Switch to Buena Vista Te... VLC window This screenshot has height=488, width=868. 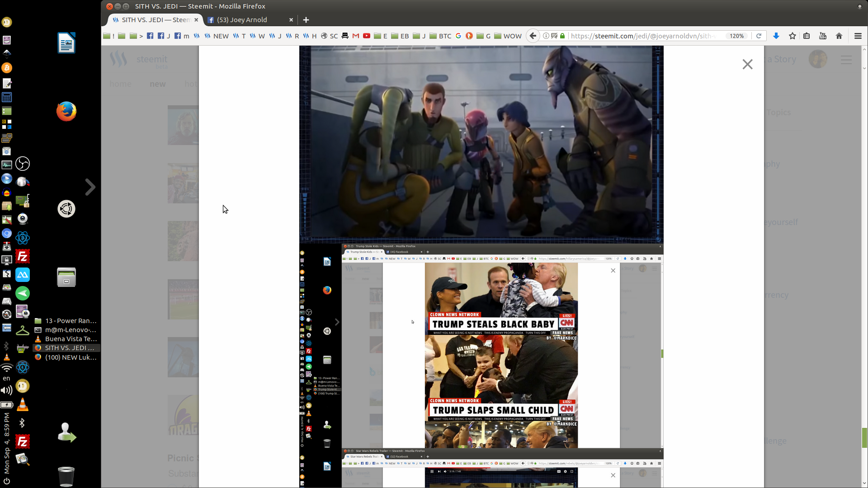[x=66, y=339]
